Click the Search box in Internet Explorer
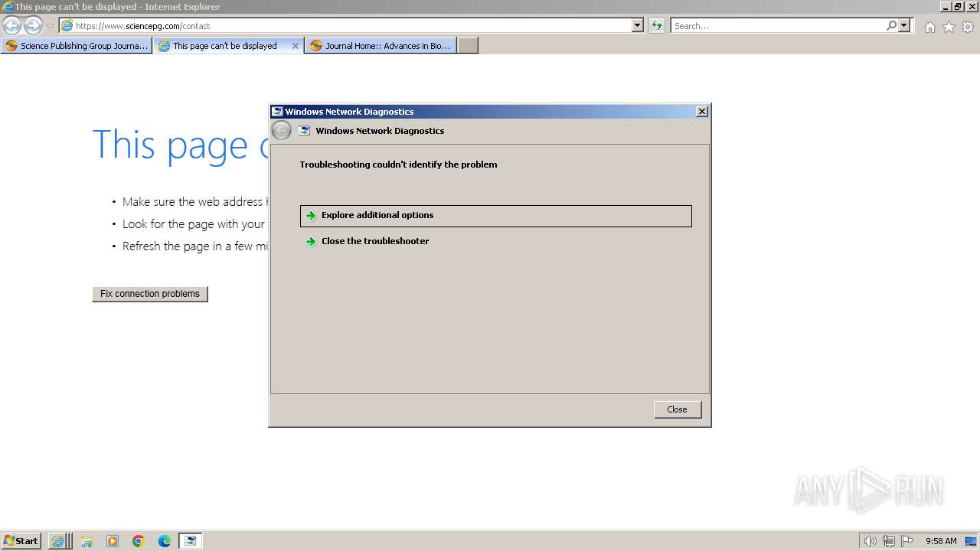980x551 pixels. (778, 25)
